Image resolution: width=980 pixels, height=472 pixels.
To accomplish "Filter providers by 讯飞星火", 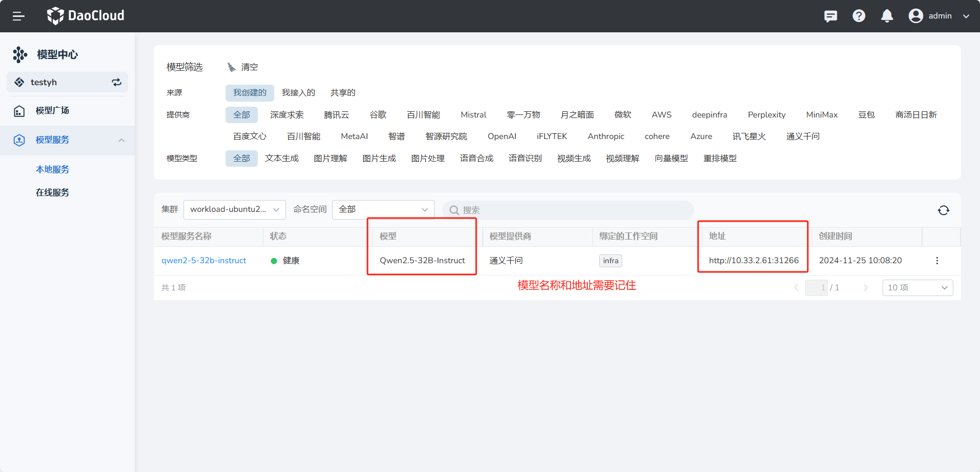I will pyautogui.click(x=749, y=136).
